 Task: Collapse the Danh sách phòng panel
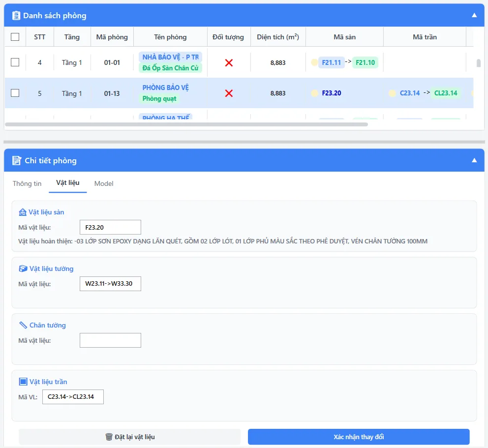pyautogui.click(x=474, y=15)
